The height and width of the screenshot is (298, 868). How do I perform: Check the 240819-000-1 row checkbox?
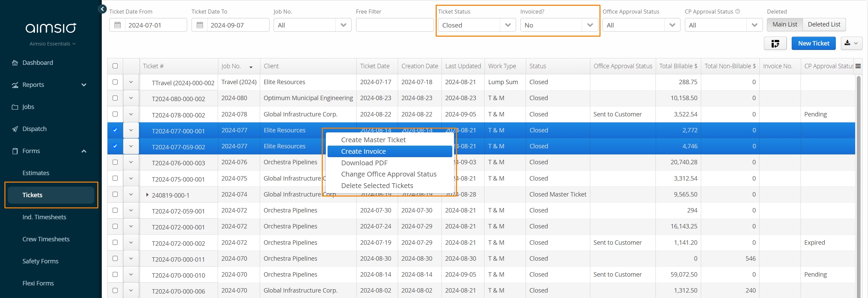(115, 194)
